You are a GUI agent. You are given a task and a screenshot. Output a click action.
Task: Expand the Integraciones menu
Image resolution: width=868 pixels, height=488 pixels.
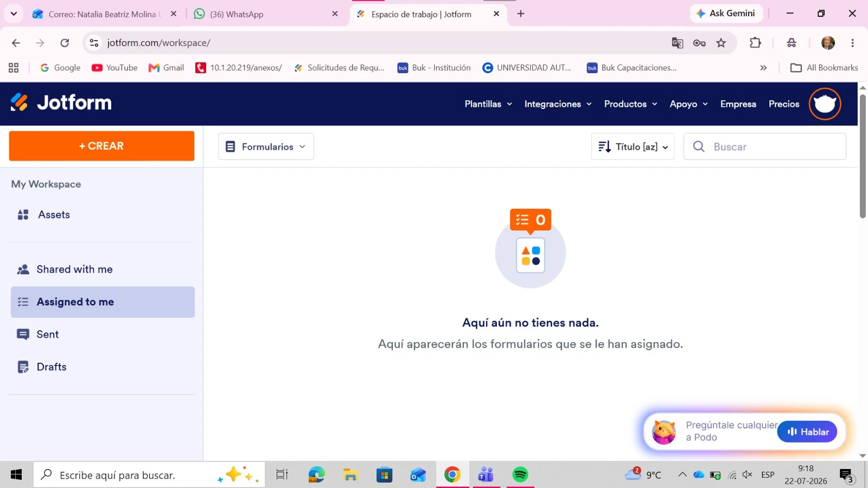[x=558, y=104]
